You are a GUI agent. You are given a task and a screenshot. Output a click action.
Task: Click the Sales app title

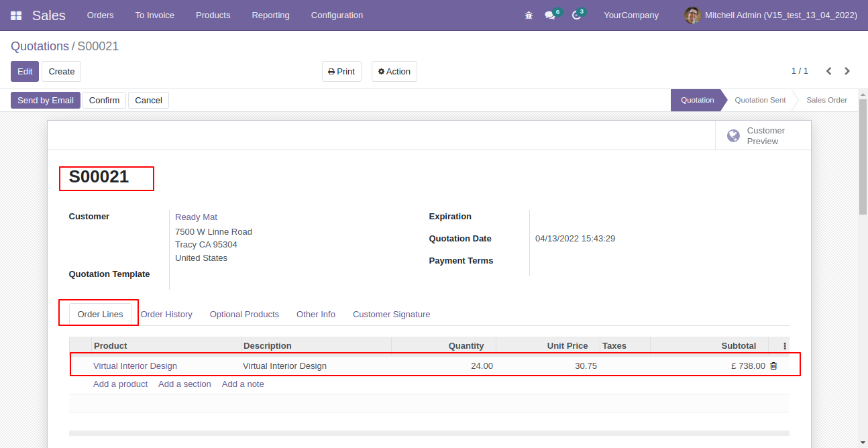[49, 15]
